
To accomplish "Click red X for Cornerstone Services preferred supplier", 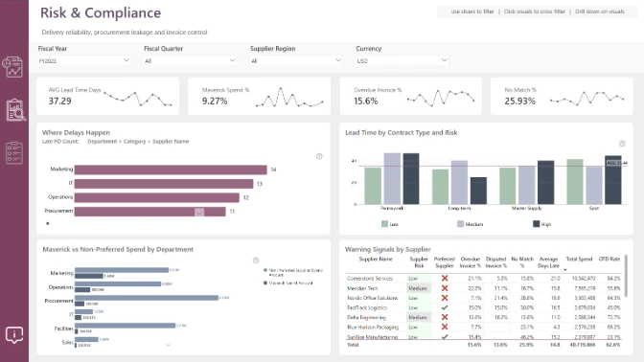I will (x=445, y=279).
